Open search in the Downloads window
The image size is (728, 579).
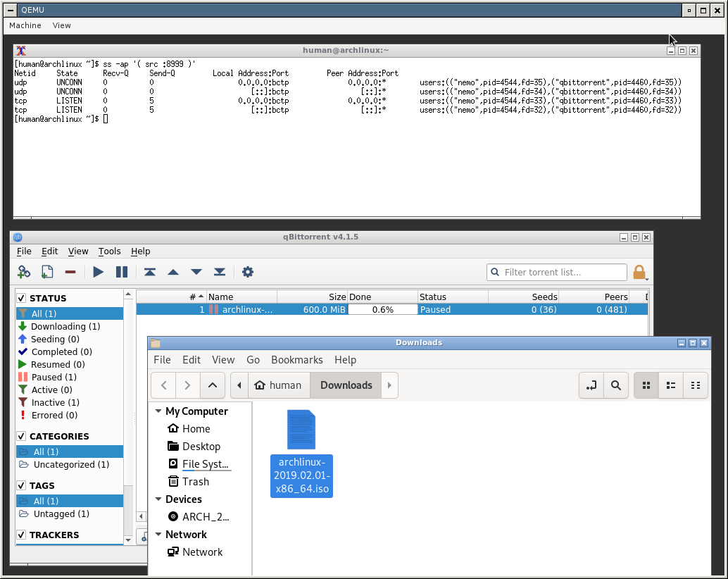tap(615, 385)
